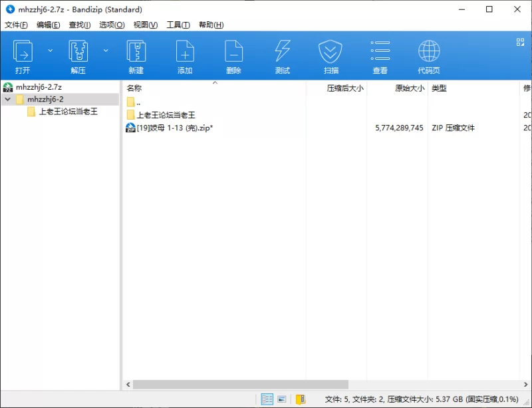Image resolution: width=532 pixels, height=408 pixels.
Task: Click the Scan (扫描) shield icon
Action: [x=331, y=51]
